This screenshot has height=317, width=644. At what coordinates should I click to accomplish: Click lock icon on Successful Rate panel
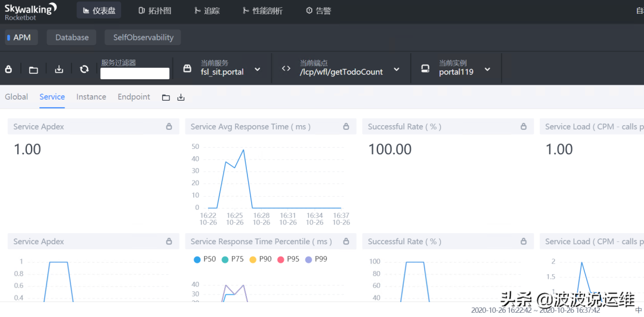[524, 126]
